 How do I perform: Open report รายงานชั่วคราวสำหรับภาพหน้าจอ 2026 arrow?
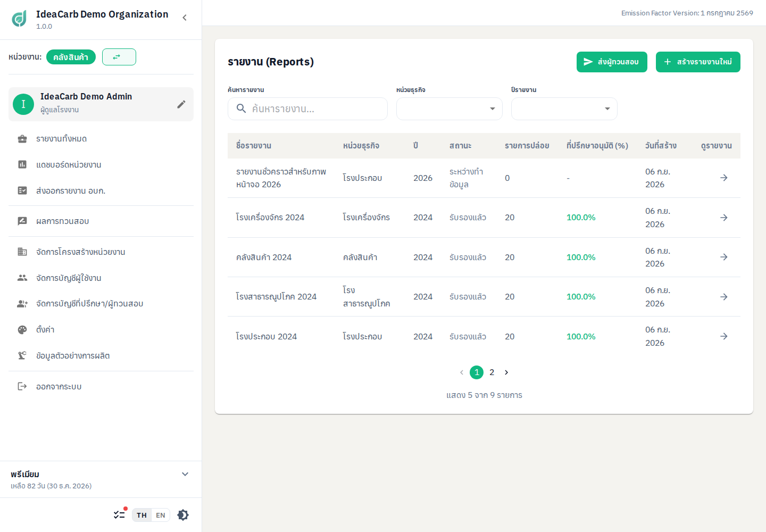pyautogui.click(x=724, y=178)
